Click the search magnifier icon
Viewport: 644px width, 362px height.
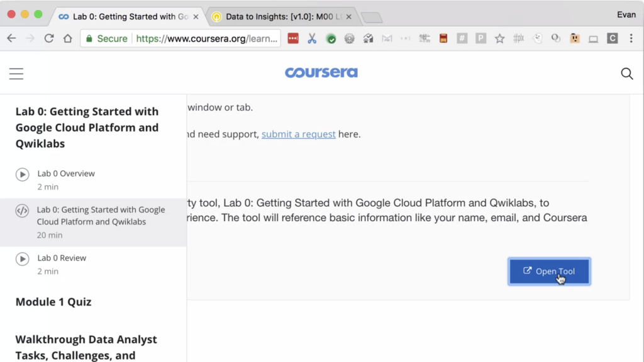pos(626,74)
